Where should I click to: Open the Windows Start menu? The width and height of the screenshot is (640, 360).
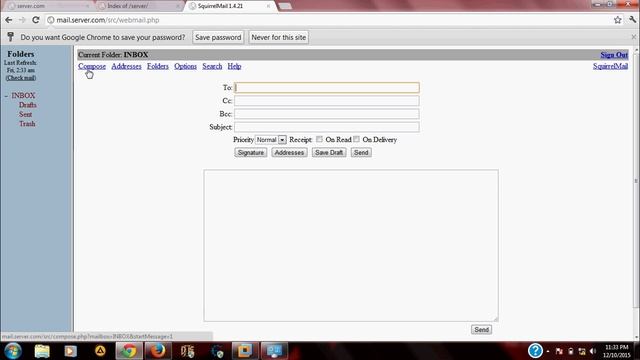point(13,351)
